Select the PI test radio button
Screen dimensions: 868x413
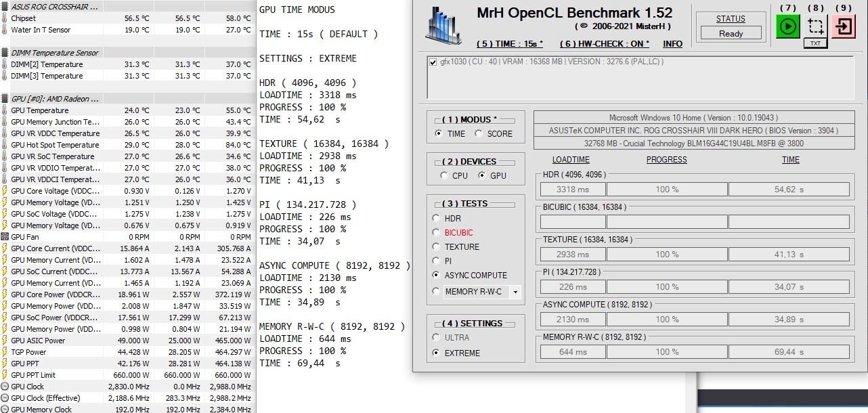pyautogui.click(x=436, y=261)
